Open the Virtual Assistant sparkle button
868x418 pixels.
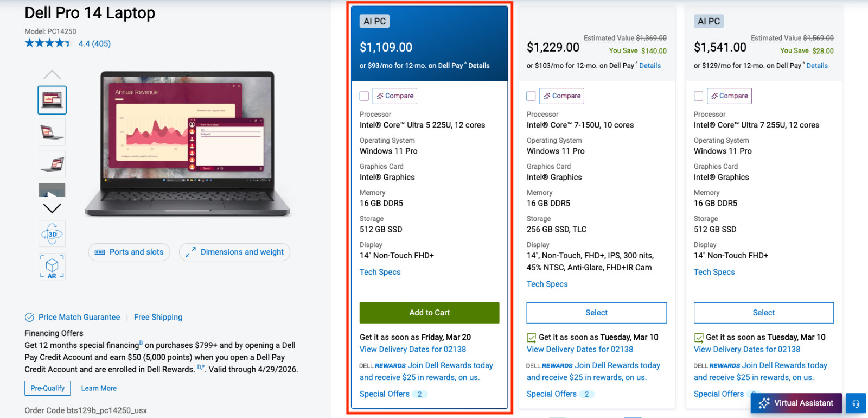[796, 403]
